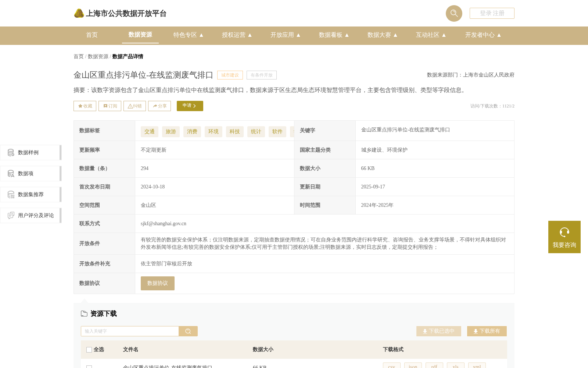Viewport: 588px width, 368px height.
Task: Open 数据样例 in the side panel
Action: coord(31,152)
